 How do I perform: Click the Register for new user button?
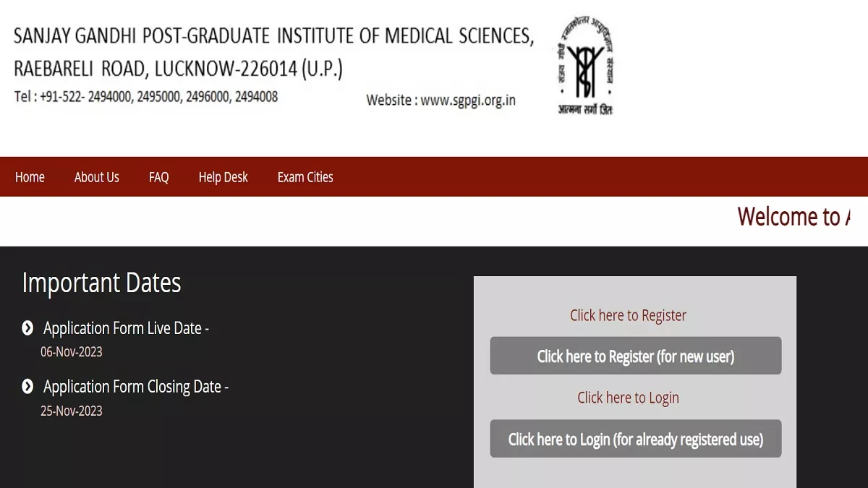pyautogui.click(x=636, y=356)
